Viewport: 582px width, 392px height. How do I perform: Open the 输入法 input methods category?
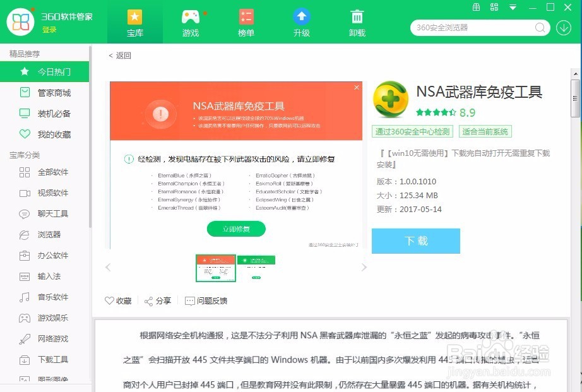click(50, 276)
